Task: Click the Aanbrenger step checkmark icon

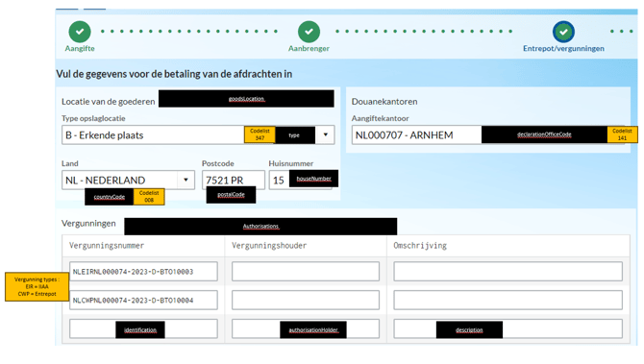Action: [309, 32]
